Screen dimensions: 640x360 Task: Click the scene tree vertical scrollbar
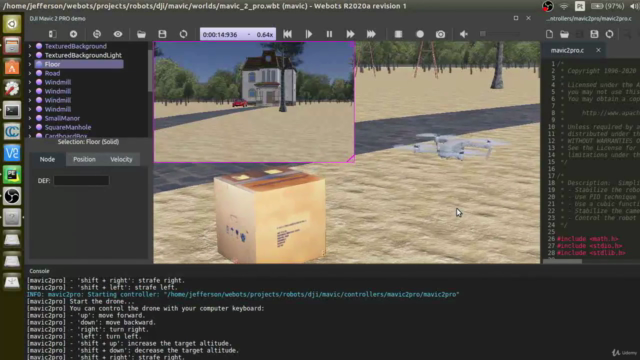150,71
